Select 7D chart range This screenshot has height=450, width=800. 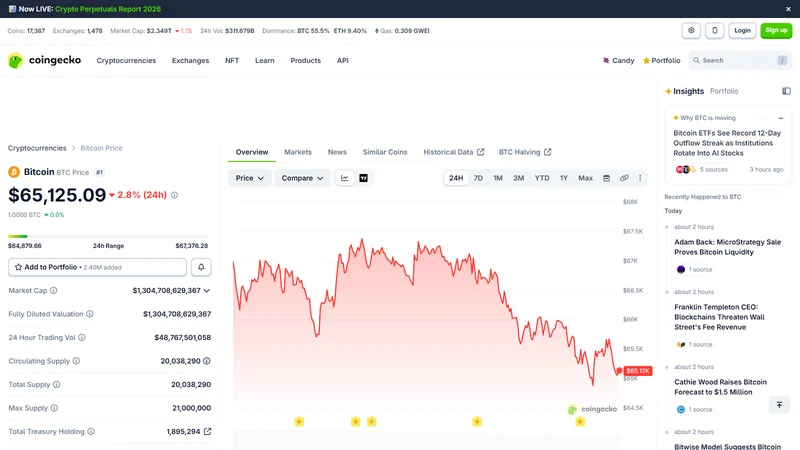(x=478, y=178)
